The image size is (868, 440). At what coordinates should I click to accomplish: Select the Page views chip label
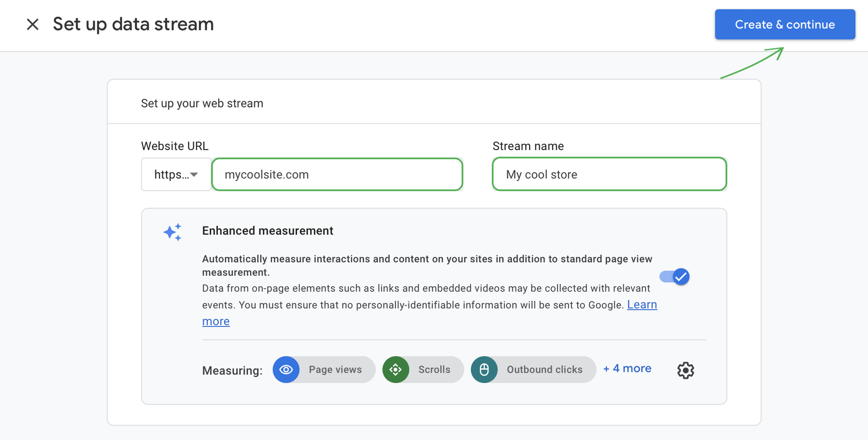[335, 370]
